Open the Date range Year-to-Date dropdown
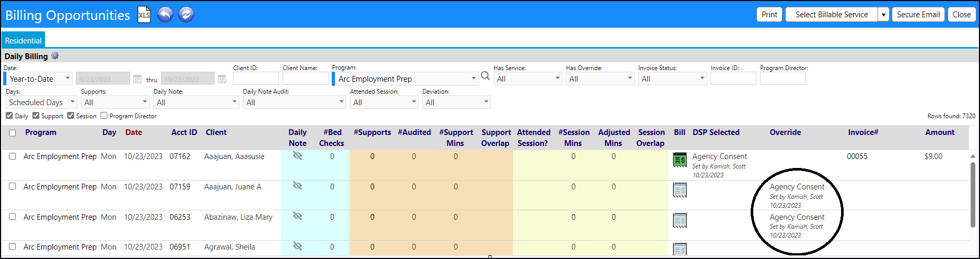The width and height of the screenshot is (980, 259). tap(38, 78)
